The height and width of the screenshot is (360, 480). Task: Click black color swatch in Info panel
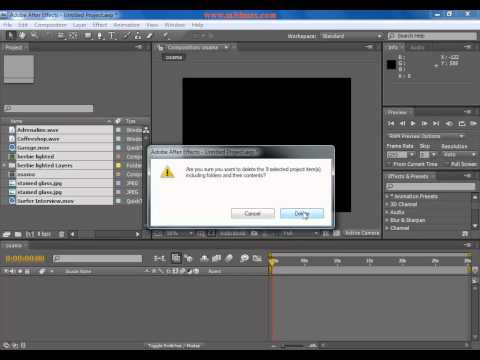tap(391, 64)
